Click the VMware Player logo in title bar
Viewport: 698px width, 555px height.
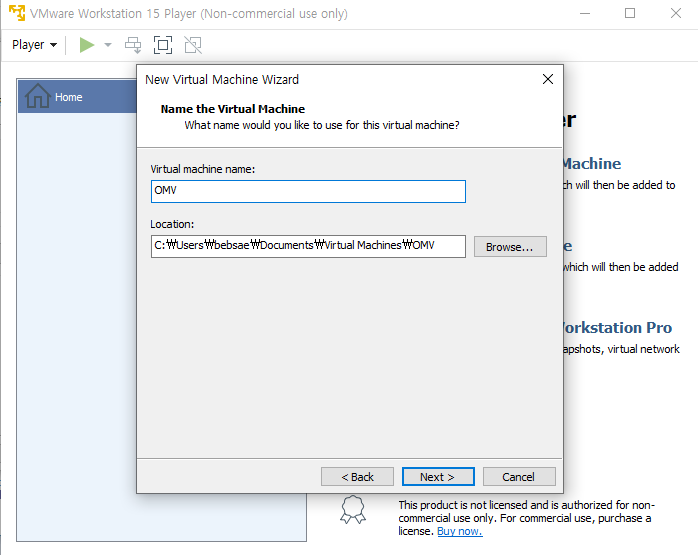tap(17, 13)
